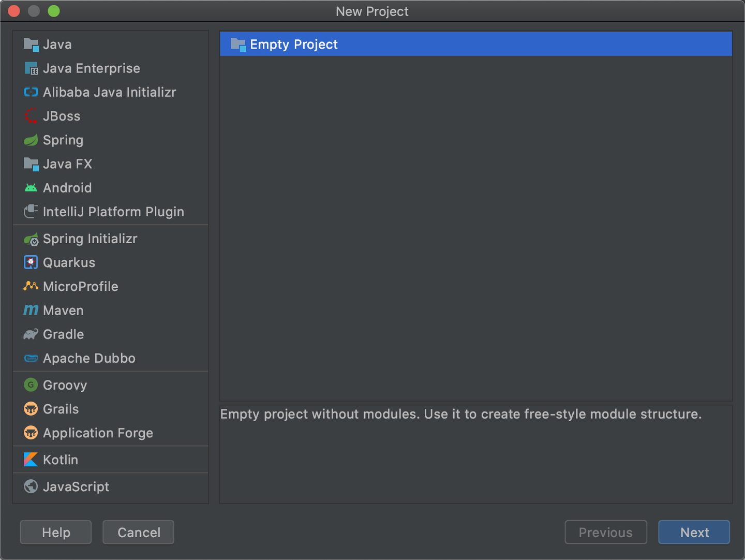This screenshot has height=560, width=745.
Task: Click the Maven 'm' icon
Action: point(31,310)
